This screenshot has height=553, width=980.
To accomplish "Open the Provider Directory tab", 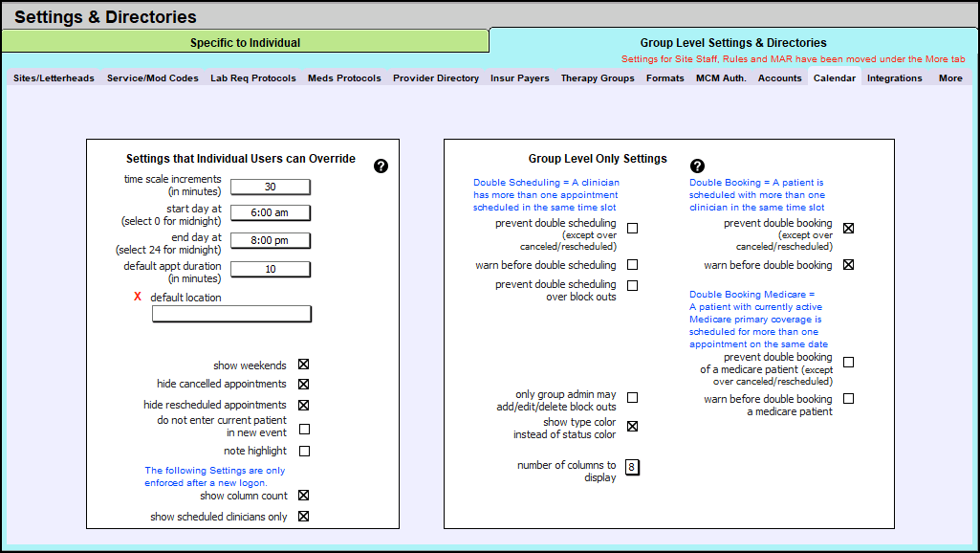I will (x=436, y=78).
